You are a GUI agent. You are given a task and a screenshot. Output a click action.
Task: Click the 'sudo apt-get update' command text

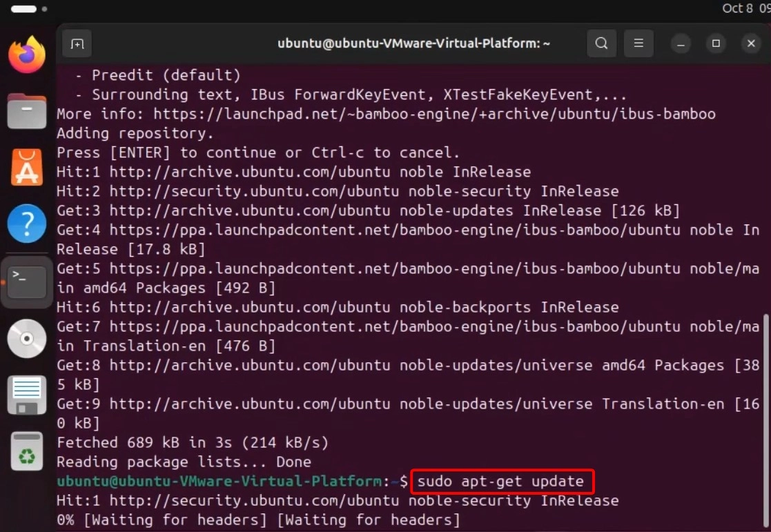500,482
